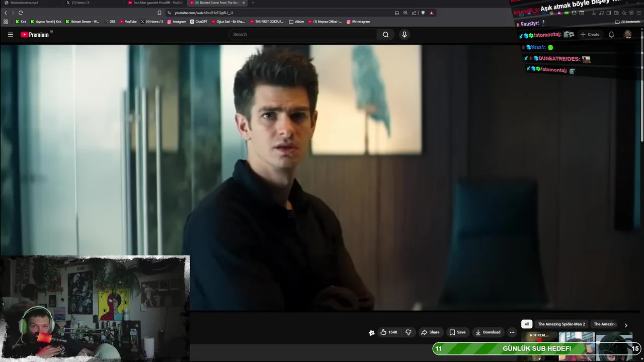Go forward in browser history
Viewport: 644px width, 362px height.
[13, 13]
